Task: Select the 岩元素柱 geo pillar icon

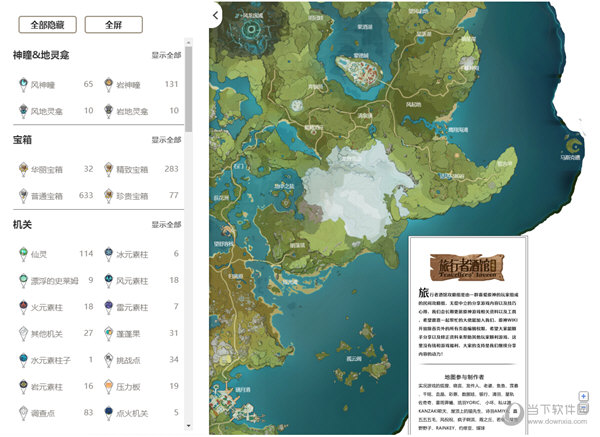Action: pyautogui.click(x=23, y=386)
